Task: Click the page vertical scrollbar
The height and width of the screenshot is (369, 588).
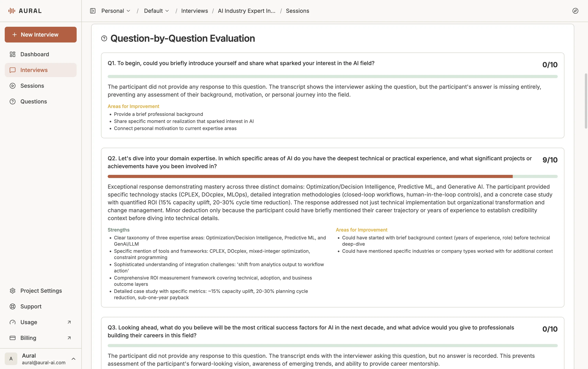Action: click(586, 101)
